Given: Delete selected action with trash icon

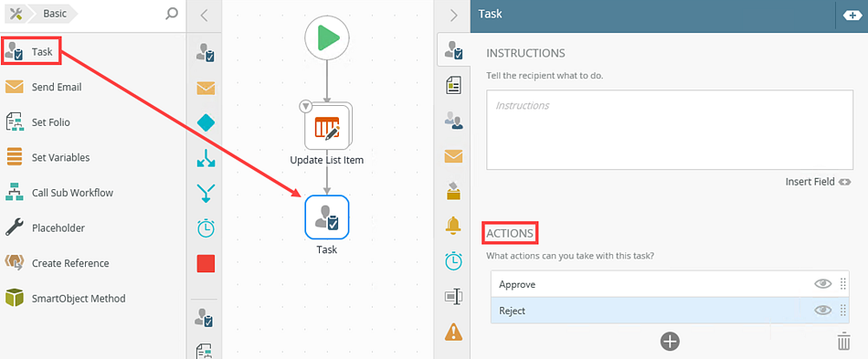Looking at the screenshot, I should point(843,341).
